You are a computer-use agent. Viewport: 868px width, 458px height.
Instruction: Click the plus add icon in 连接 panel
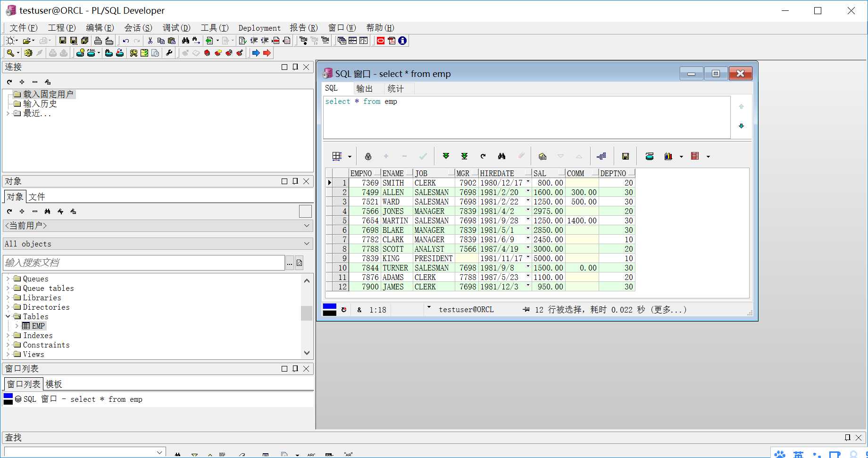(x=22, y=82)
